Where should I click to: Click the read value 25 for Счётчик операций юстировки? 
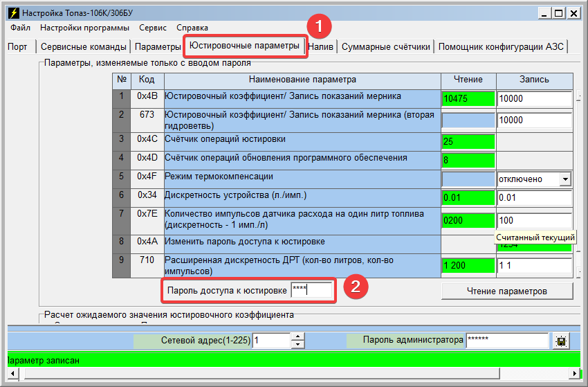[468, 141]
